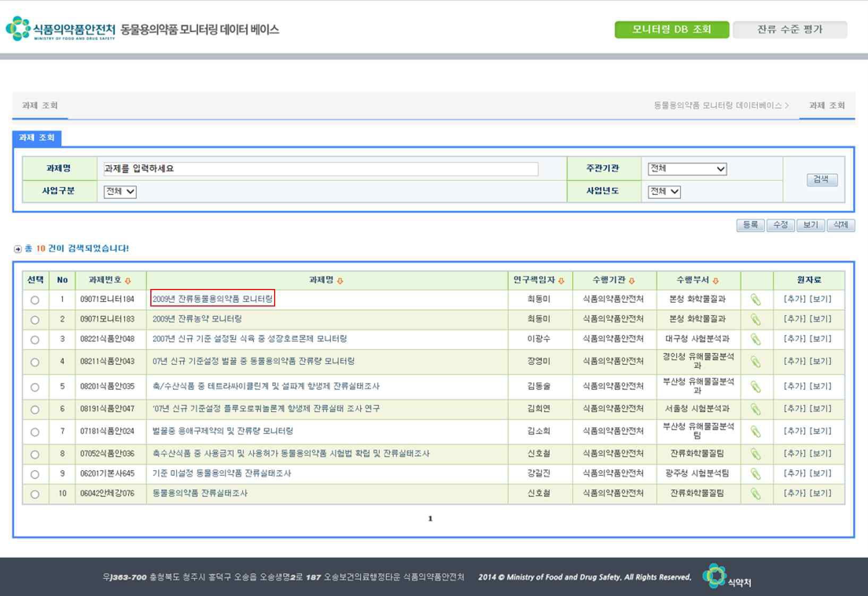Screen dimensions: 868x596
Task: Click [보기] for row 07181식품안024
Action: point(820,431)
